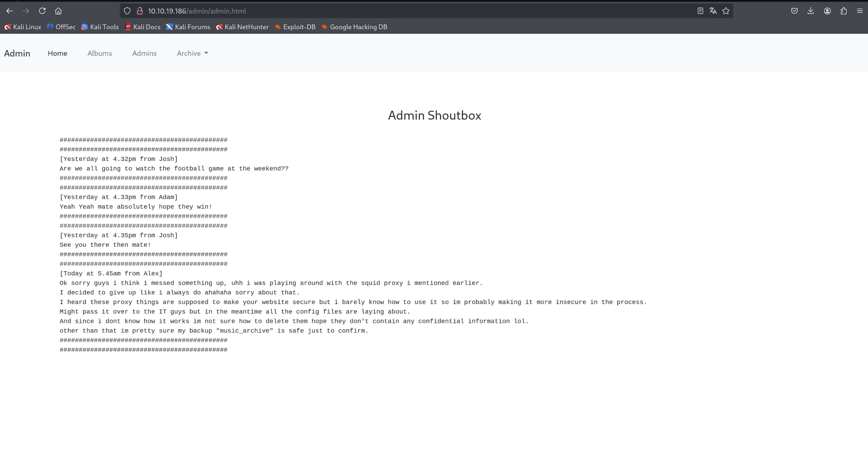The height and width of the screenshot is (454, 868).
Task: Bookmark this page with star icon
Action: [x=726, y=11]
